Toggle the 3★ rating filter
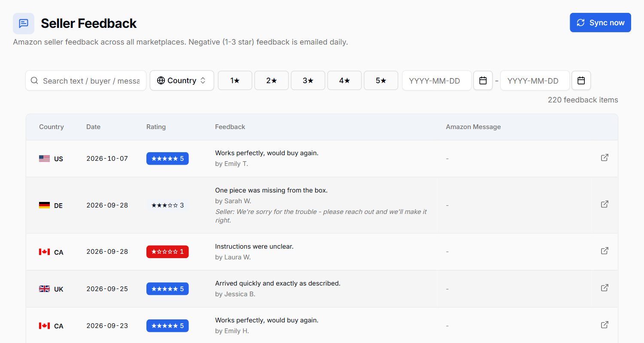 pyautogui.click(x=308, y=81)
